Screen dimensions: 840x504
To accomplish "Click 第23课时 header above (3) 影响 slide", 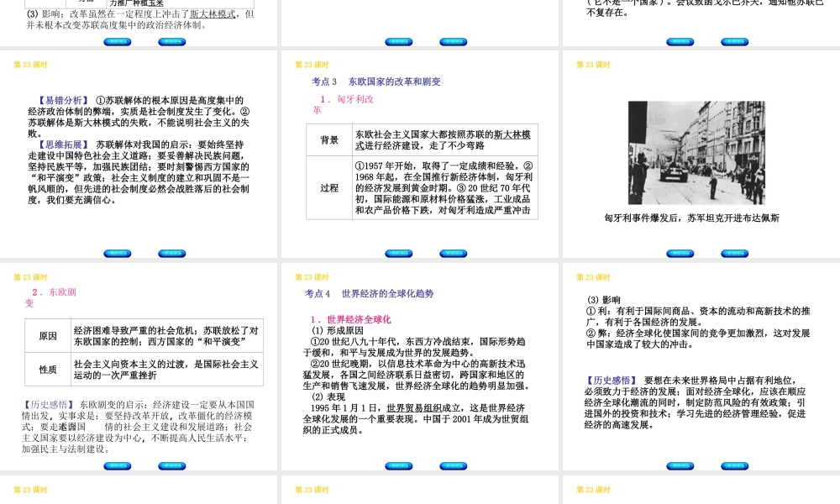I will click(593, 277).
